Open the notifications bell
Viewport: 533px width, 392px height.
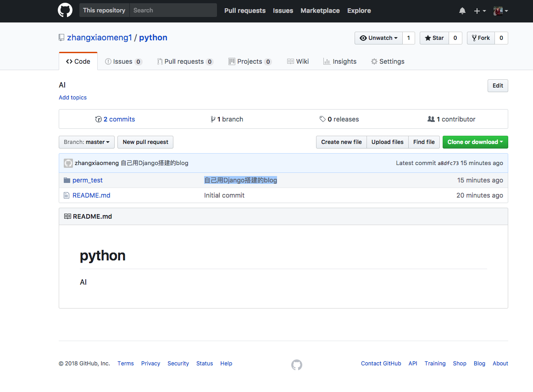point(462,11)
